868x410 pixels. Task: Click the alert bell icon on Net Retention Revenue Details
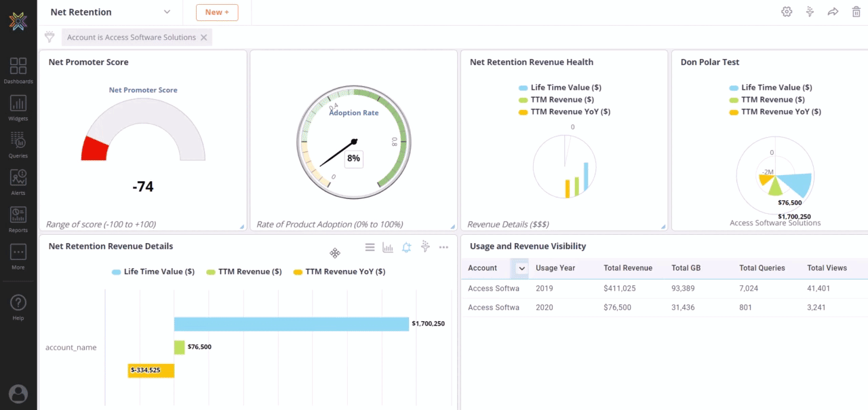coord(406,247)
